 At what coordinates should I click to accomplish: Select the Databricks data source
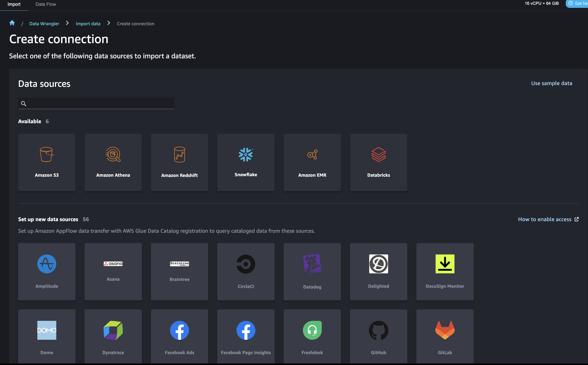coord(379,162)
